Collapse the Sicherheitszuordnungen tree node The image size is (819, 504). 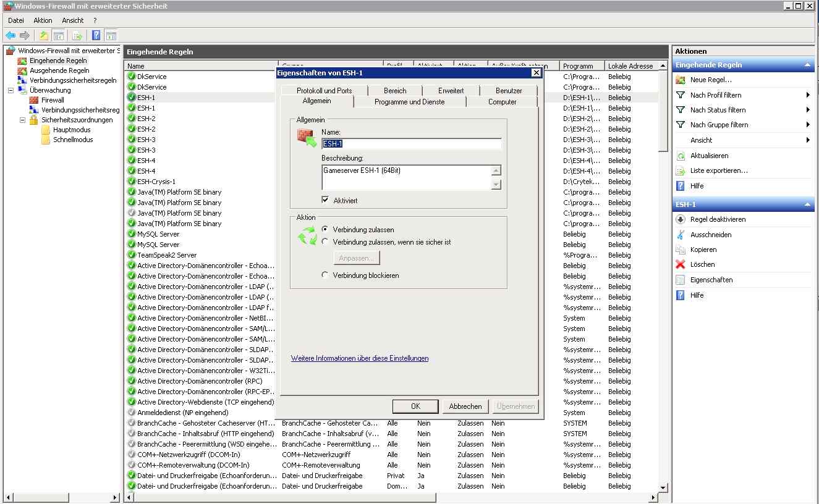(22, 120)
